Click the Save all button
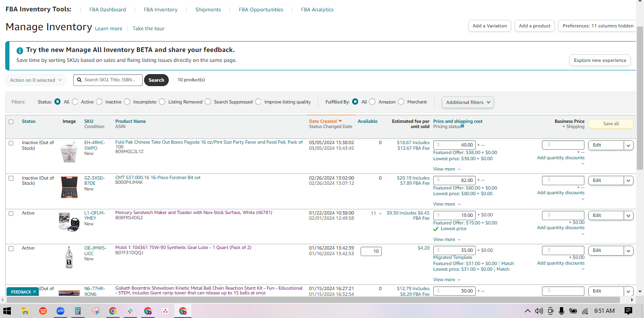644x318 pixels. 611,124
